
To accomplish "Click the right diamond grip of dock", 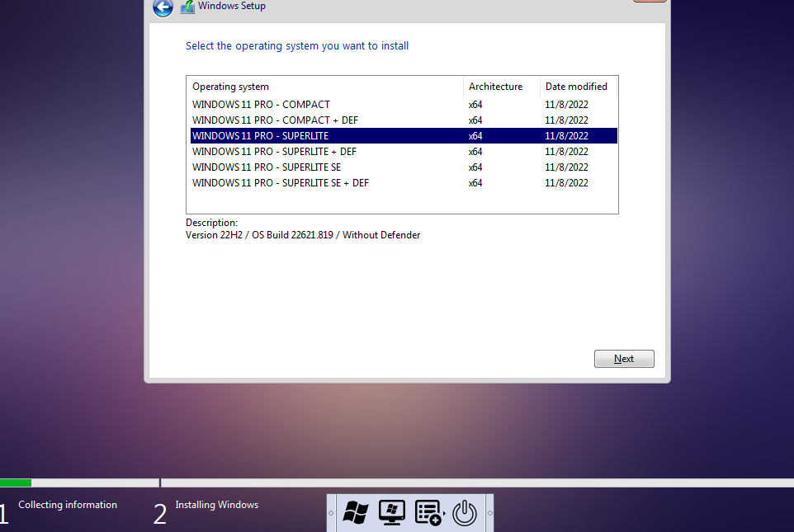I will (490, 513).
